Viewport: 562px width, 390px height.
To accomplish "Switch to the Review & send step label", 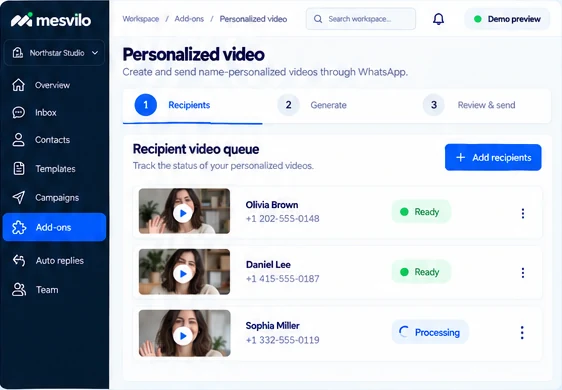I will (486, 105).
